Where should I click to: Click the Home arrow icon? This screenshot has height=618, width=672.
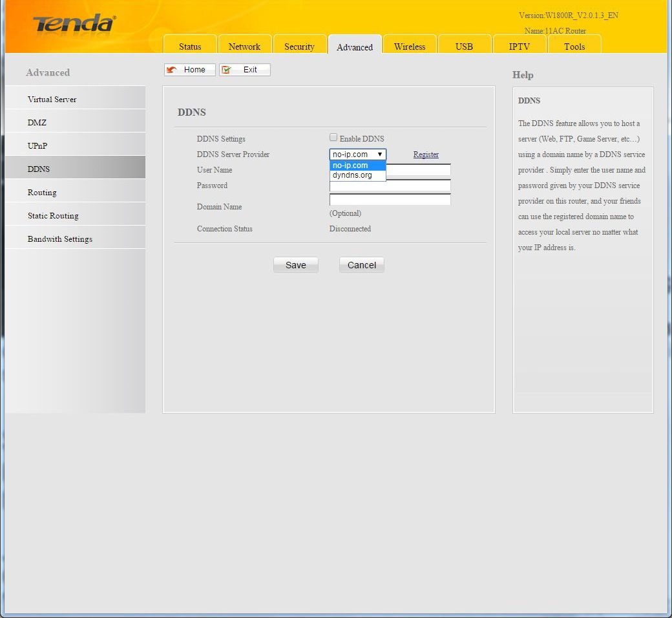(x=173, y=70)
